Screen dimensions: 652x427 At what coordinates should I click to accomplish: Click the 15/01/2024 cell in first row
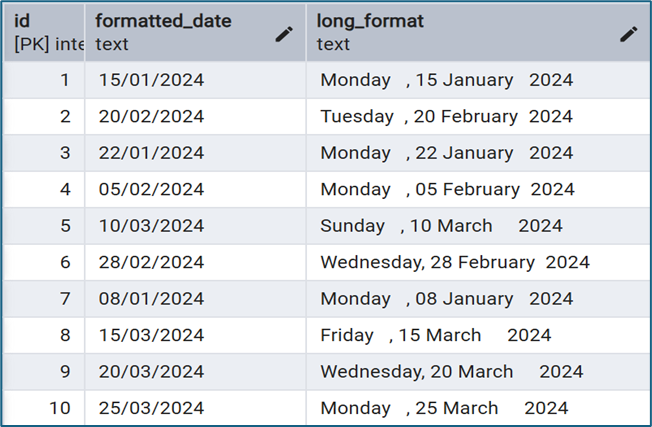pyautogui.click(x=151, y=80)
